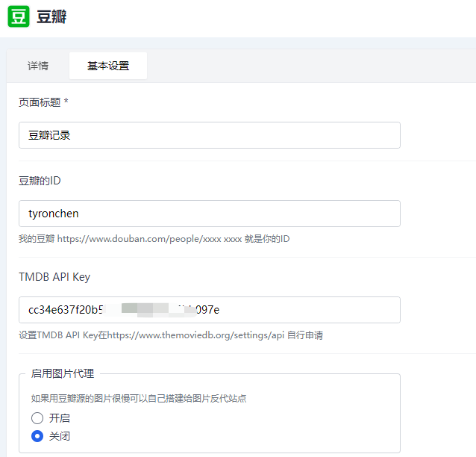This screenshot has width=476, height=457.
Task: Enable image proxy with 开启 radio
Action: tap(37, 418)
